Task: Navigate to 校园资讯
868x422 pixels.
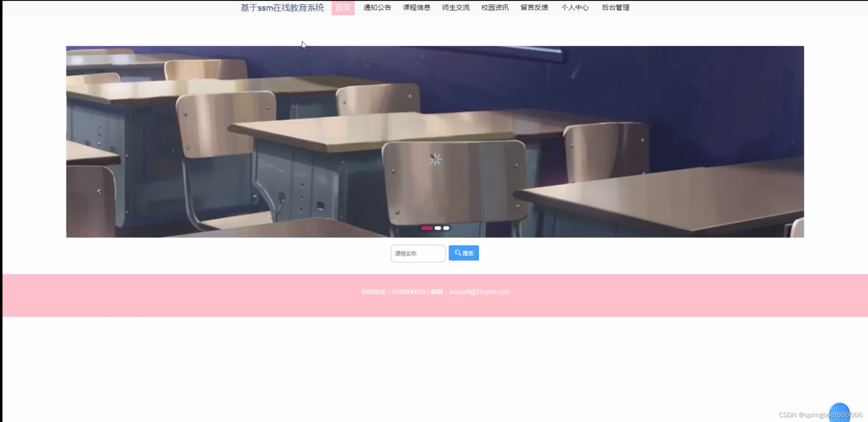Action: [x=495, y=8]
